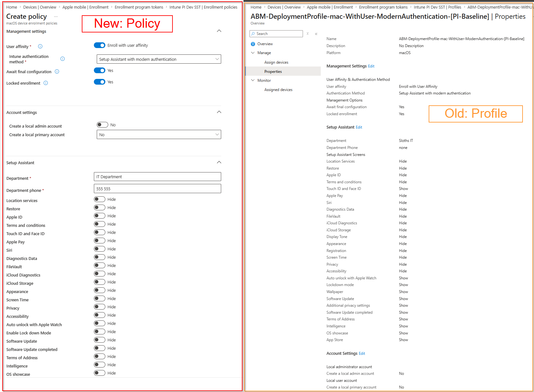Open Intune authentication method dropdown
534x392 pixels.
click(x=159, y=59)
